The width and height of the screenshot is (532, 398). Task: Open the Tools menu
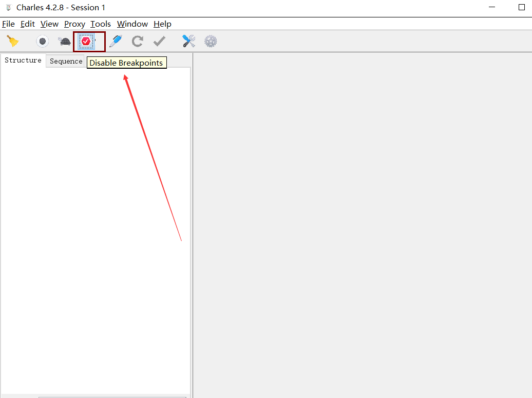click(x=101, y=24)
